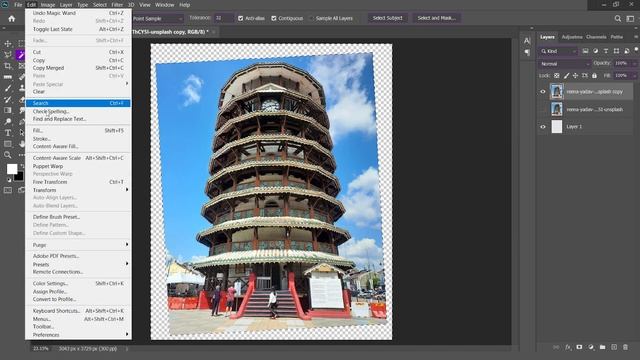
Task: Expand the Presets submenu
Action: [x=78, y=264]
